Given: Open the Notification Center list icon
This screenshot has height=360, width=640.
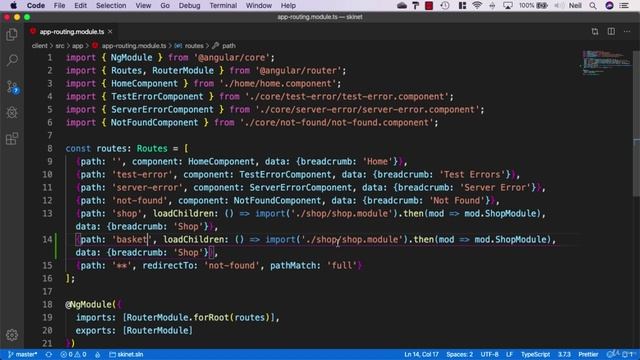Looking at the screenshot, I should tap(624, 5).
